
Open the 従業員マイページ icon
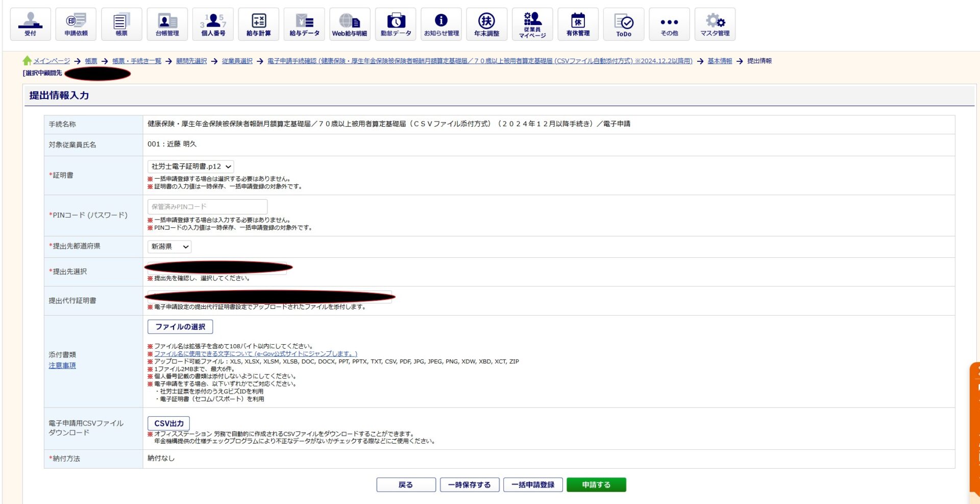[532, 24]
